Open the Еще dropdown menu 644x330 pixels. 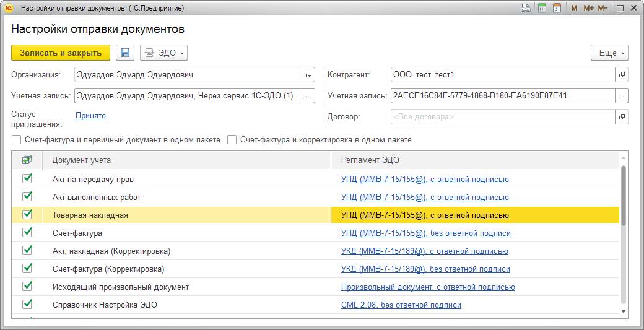tap(609, 53)
